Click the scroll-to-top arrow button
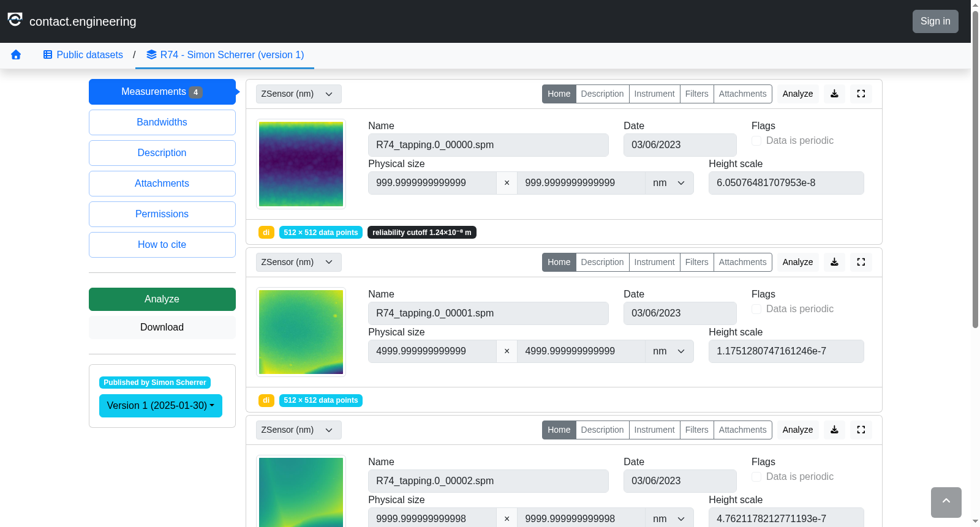The width and height of the screenshot is (980, 527). (946, 503)
